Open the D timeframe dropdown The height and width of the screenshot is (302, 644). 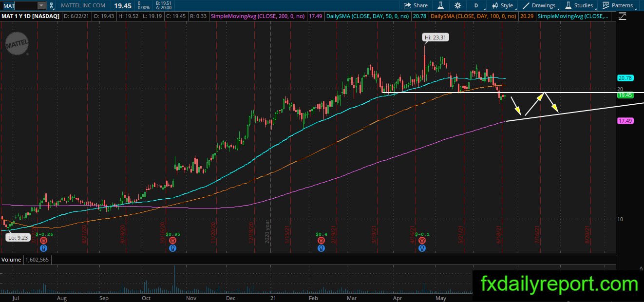coord(475,5)
